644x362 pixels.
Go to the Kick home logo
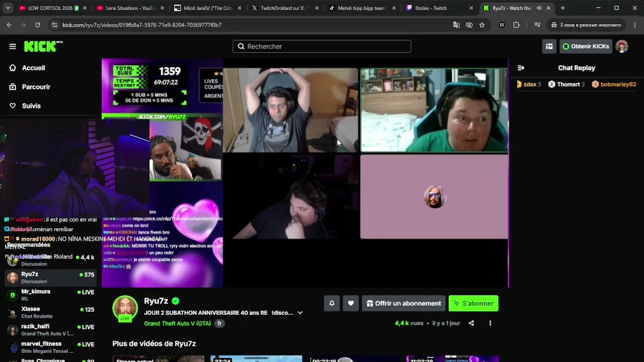pyautogui.click(x=43, y=46)
